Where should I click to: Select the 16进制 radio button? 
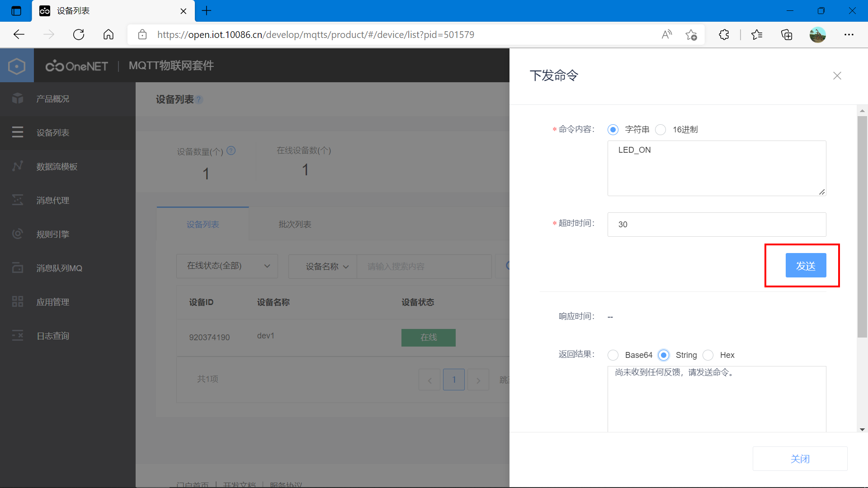(x=660, y=130)
